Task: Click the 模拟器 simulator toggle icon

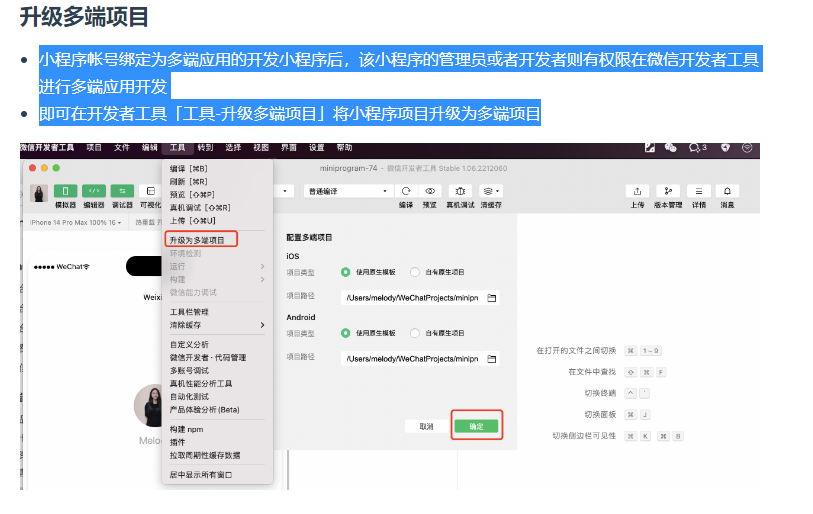Action: click(x=65, y=191)
